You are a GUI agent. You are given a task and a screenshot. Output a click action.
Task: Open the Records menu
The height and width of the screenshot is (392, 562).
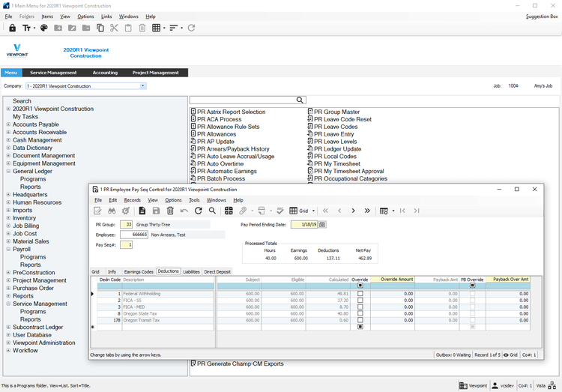click(132, 200)
